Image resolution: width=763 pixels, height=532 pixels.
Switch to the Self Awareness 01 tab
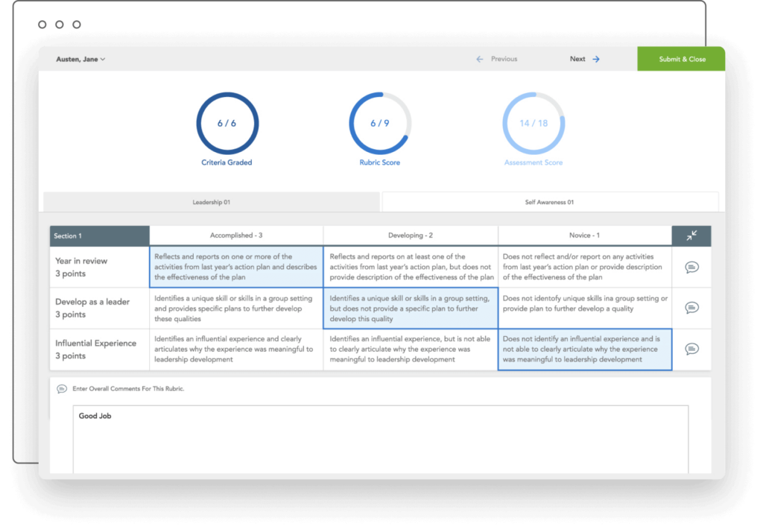[x=549, y=201]
